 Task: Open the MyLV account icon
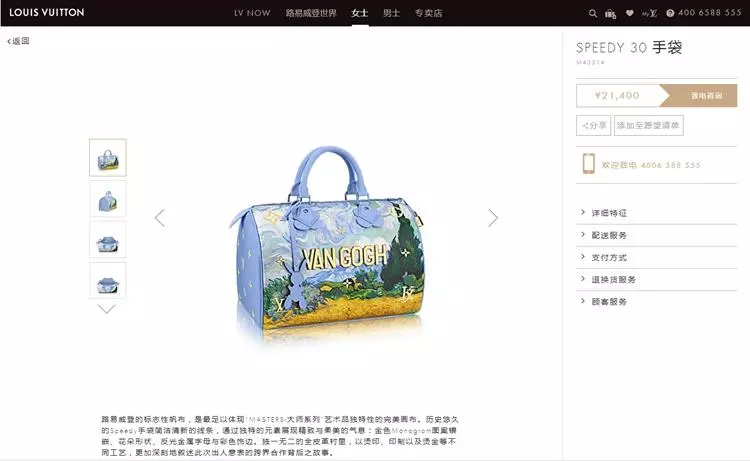pos(649,13)
